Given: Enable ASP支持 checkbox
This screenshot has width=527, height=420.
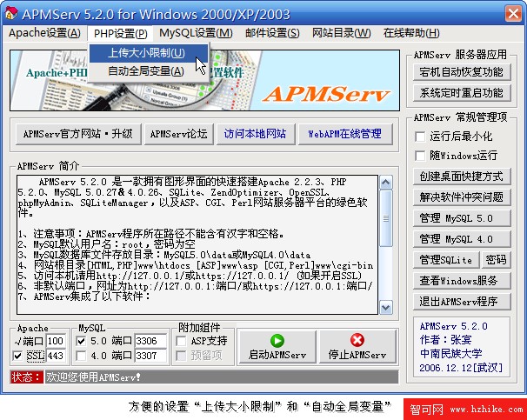Looking at the screenshot, I should point(181,341).
